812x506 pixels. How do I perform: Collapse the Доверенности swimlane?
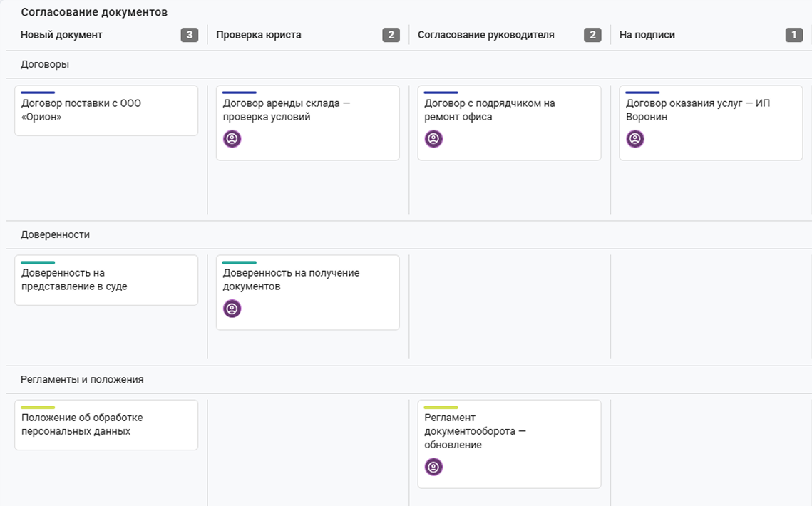(x=55, y=234)
